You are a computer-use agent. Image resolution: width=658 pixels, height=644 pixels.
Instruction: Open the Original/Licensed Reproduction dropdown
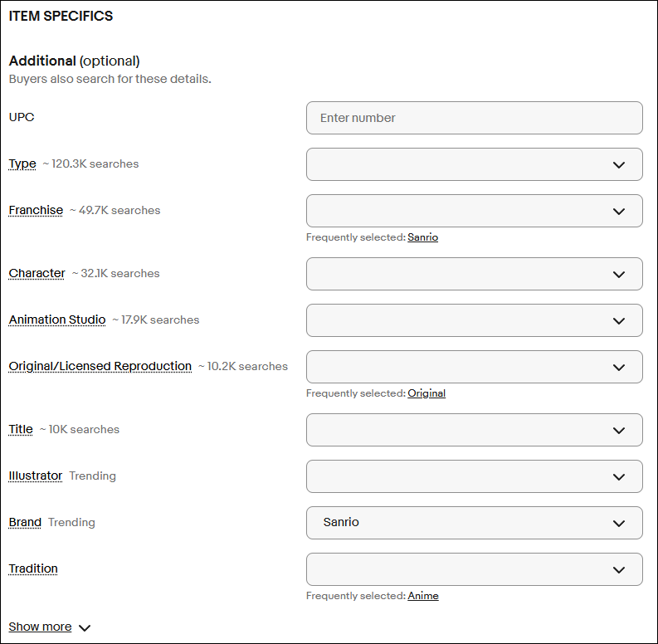click(x=474, y=367)
